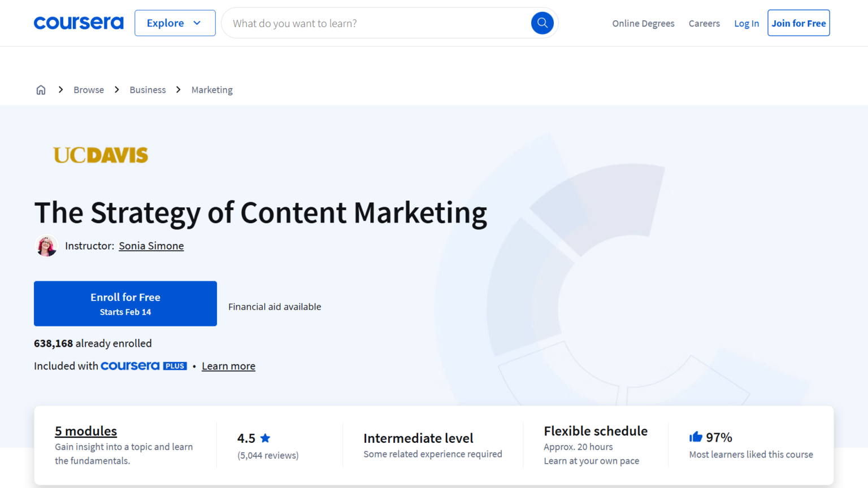
Task: Click the UC Davis logo
Action: pos(100,155)
